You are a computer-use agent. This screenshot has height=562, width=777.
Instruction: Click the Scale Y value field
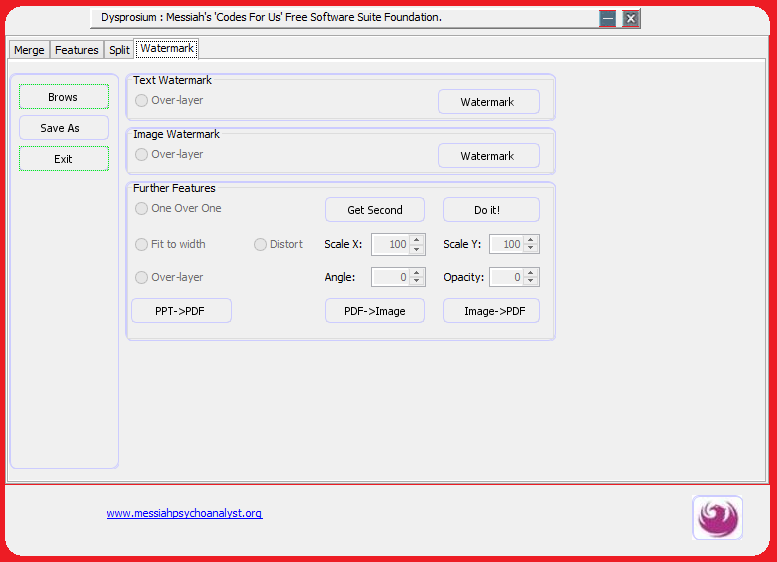506,244
